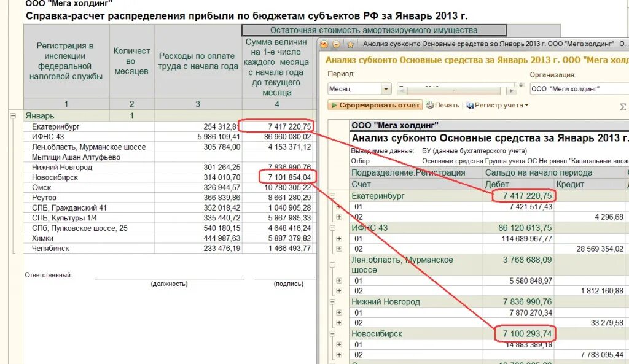The image size is (629, 364).
Task: Click the 1C logo icon in Анализ субконто window
Action: point(324,44)
